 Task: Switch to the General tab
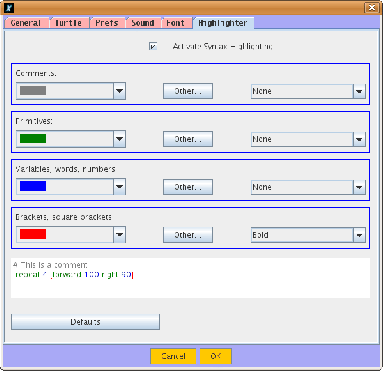pos(26,23)
